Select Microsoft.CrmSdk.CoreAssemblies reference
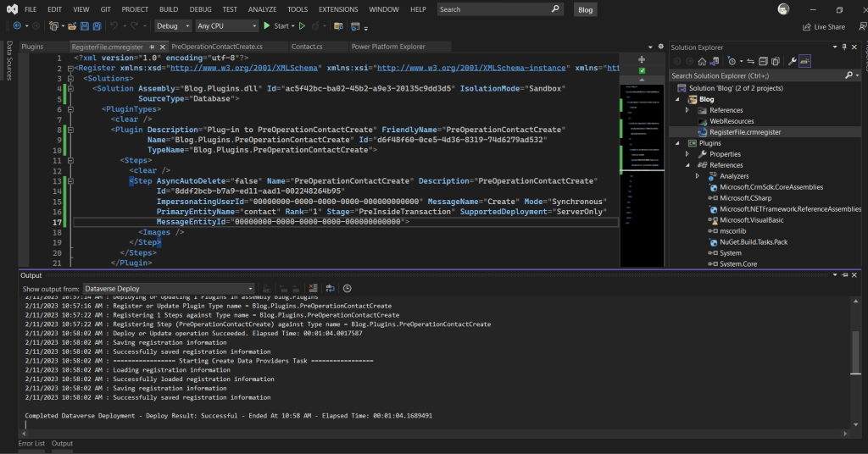868x454 pixels. pos(771,187)
